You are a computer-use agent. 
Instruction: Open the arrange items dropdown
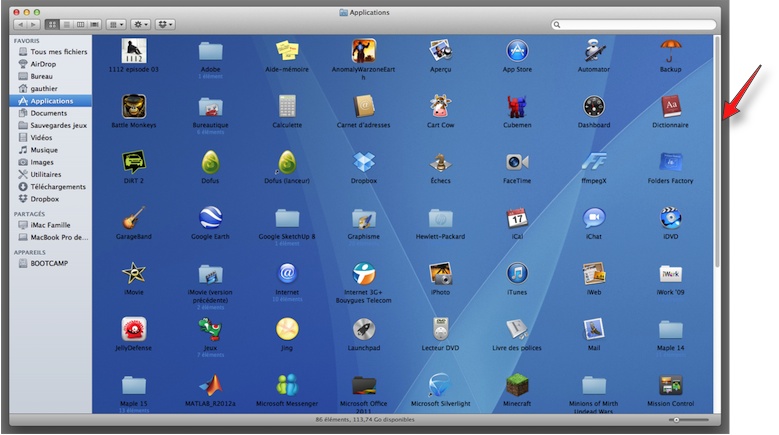click(x=116, y=24)
